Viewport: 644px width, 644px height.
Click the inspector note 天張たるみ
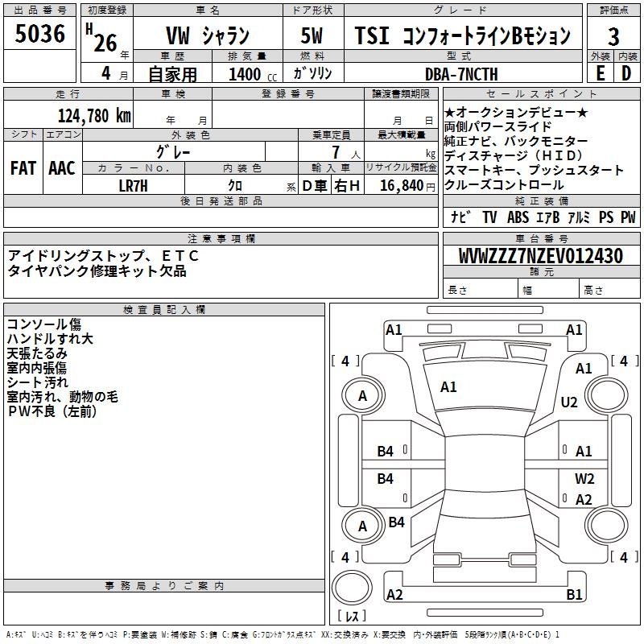point(37,353)
